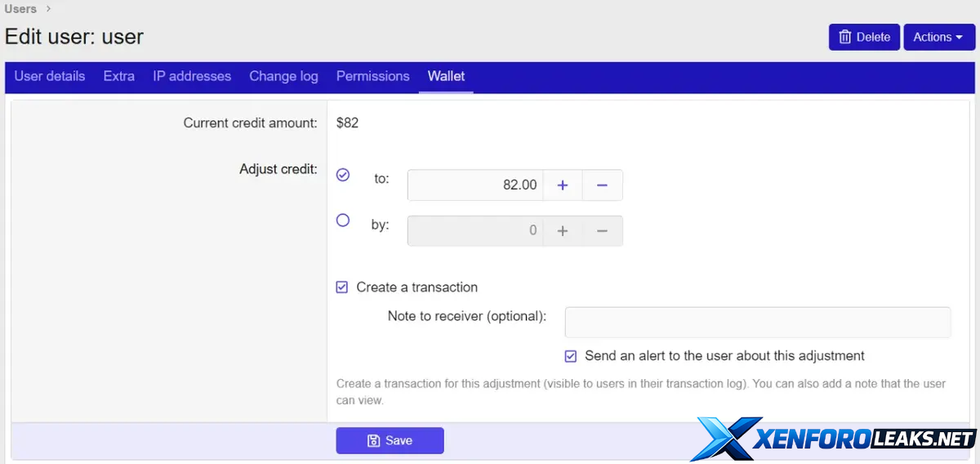The image size is (980, 464).
Task: Uncheck Send an alert to the user
Action: click(571, 356)
